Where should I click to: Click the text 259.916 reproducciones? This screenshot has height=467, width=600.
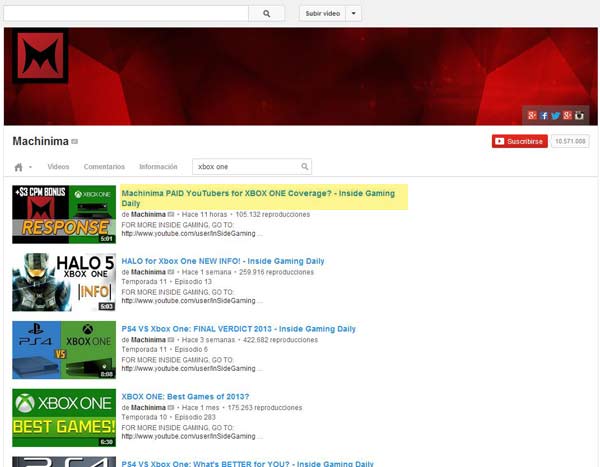pyautogui.click(x=276, y=272)
